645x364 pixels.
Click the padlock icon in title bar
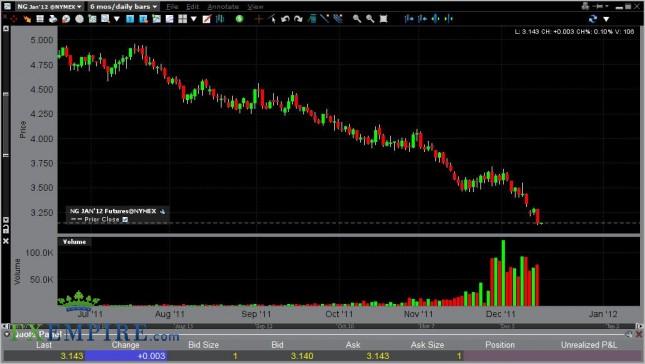pyautogui.click(x=585, y=6)
